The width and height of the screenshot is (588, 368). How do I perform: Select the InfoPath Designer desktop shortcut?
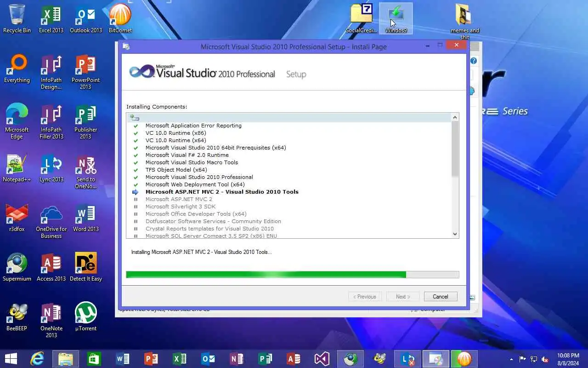pos(51,72)
